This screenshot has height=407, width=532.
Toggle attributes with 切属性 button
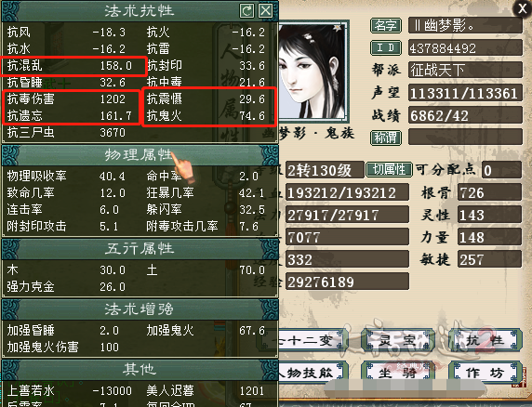389,169
